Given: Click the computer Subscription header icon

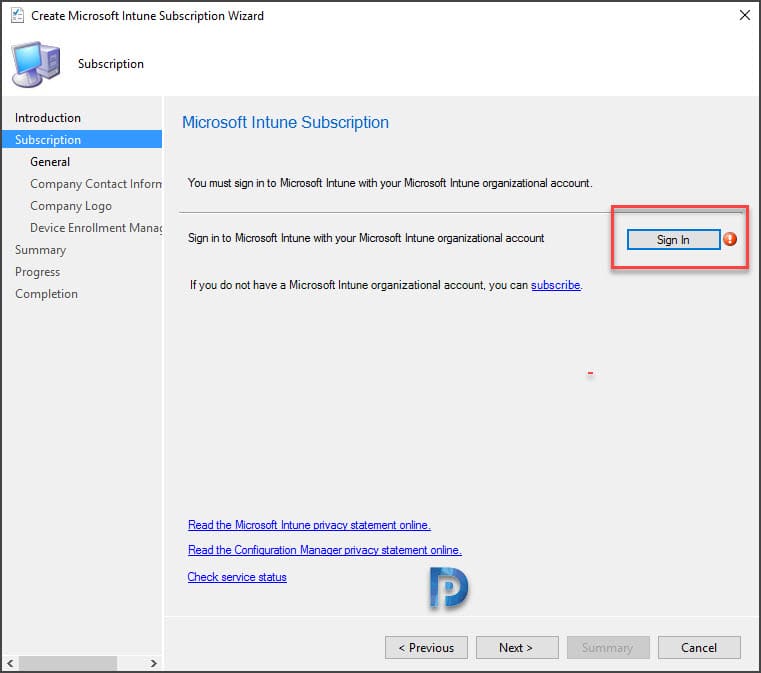Looking at the screenshot, I should tap(36, 64).
